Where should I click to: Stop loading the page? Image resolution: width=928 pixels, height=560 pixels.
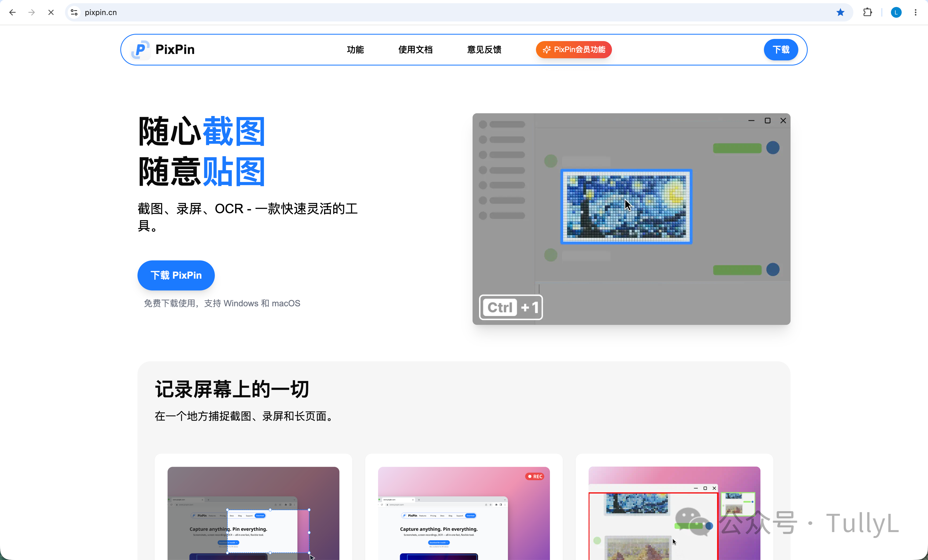(x=51, y=12)
